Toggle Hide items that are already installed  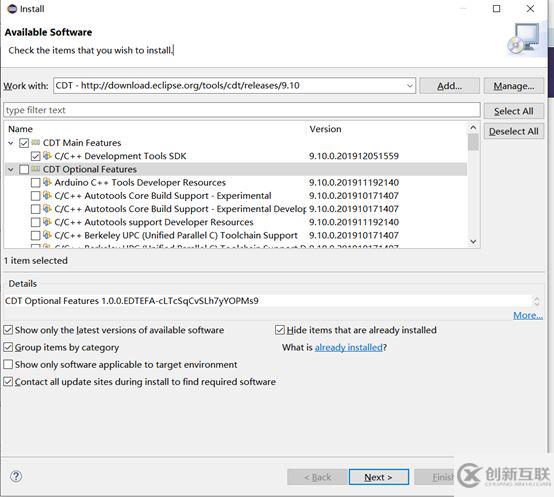(280, 330)
